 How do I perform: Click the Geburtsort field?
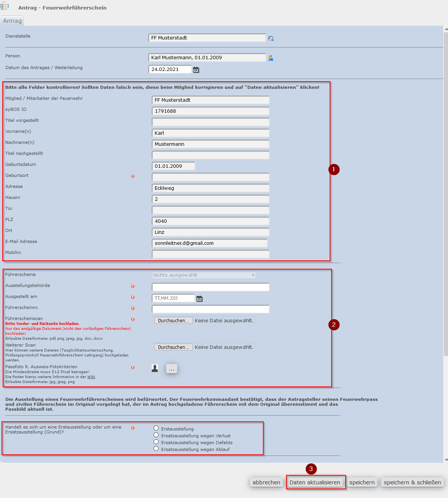[x=211, y=177]
